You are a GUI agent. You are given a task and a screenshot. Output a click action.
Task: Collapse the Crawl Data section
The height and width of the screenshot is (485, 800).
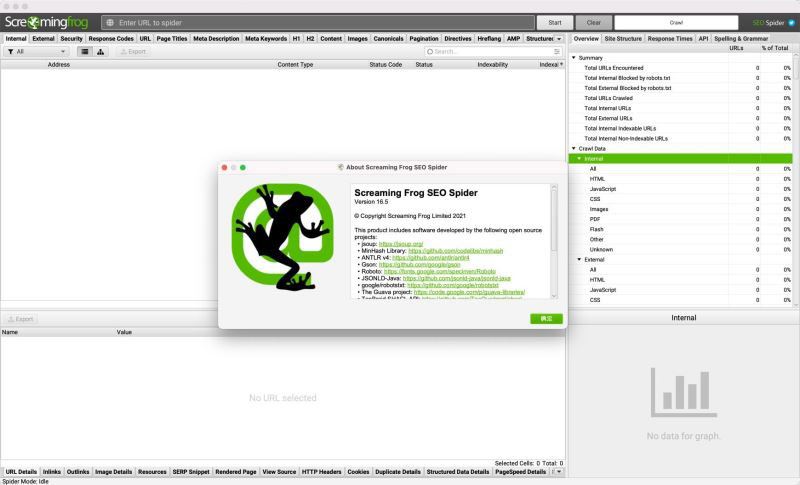pyautogui.click(x=573, y=148)
